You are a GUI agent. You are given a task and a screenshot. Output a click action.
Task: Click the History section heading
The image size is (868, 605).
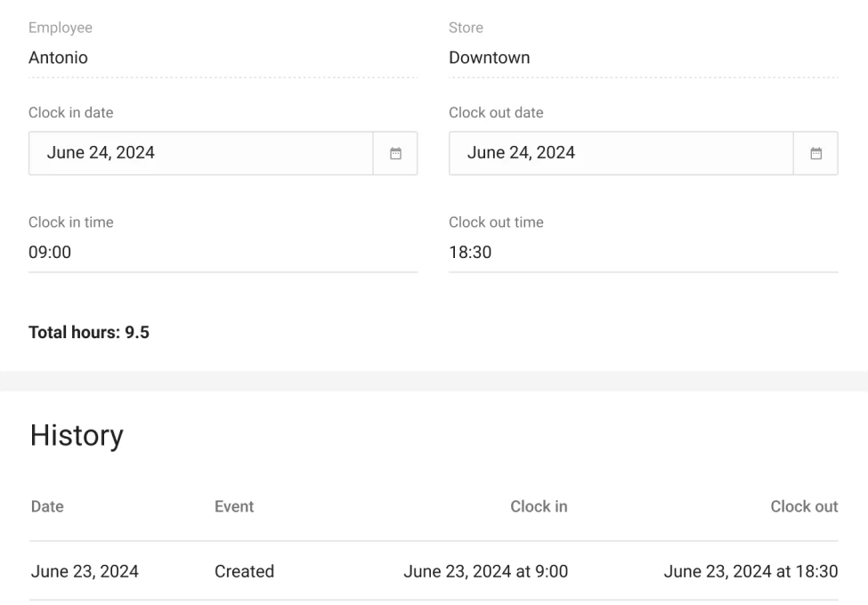77,436
